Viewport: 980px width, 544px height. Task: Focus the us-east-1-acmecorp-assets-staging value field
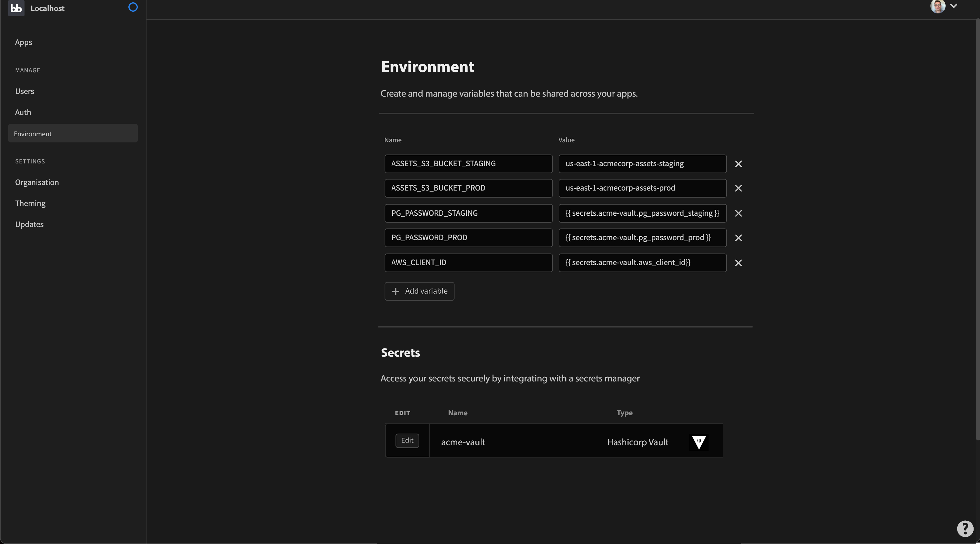[642, 164]
